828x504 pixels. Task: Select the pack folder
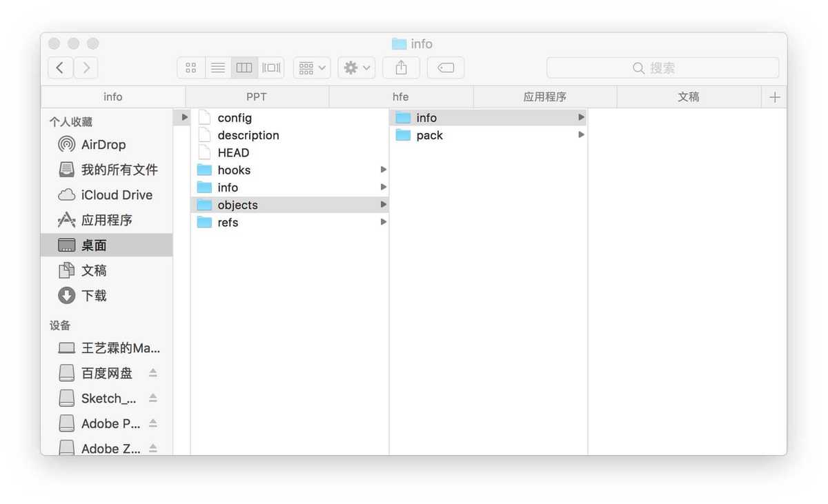coord(429,136)
